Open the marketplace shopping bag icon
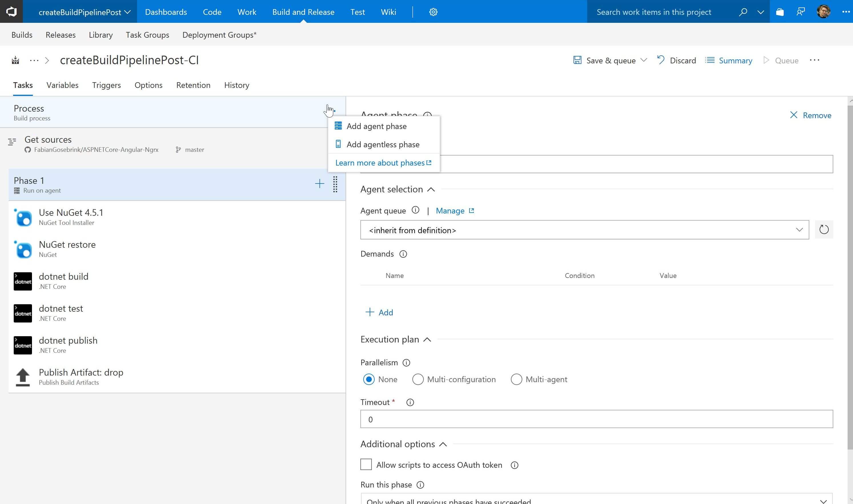853x504 pixels. [x=780, y=12]
